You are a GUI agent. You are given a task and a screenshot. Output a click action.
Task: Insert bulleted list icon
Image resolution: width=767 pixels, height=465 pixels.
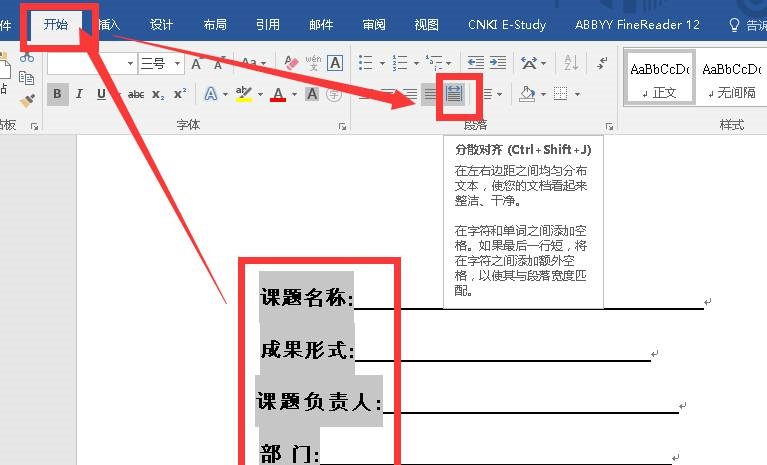pos(365,63)
